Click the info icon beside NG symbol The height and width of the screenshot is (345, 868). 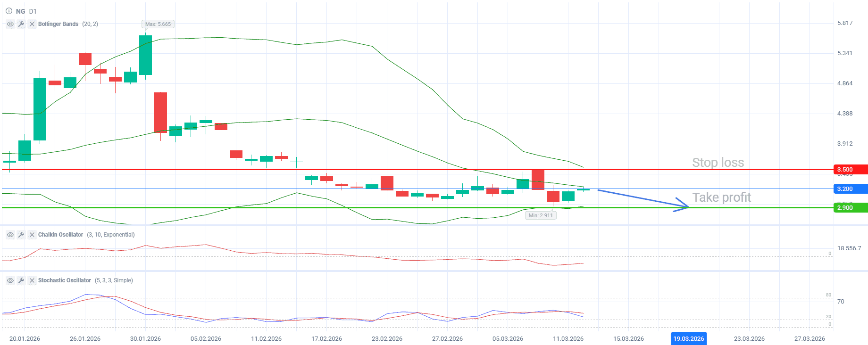tap(9, 11)
